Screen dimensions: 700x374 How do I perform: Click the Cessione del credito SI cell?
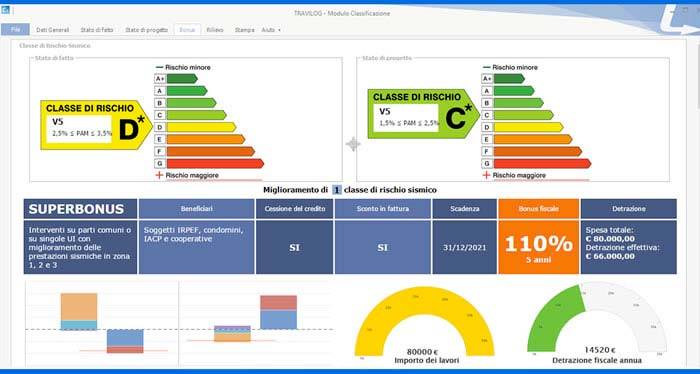pyautogui.click(x=294, y=247)
